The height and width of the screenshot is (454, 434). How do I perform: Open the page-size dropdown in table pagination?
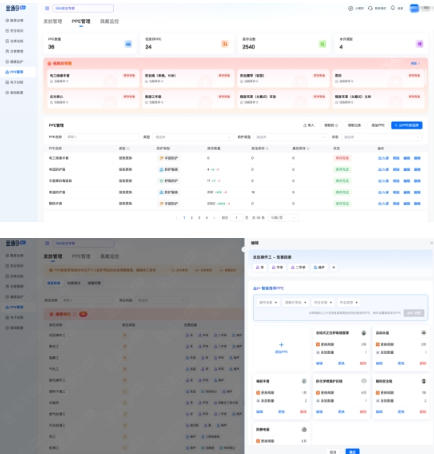[x=283, y=218]
